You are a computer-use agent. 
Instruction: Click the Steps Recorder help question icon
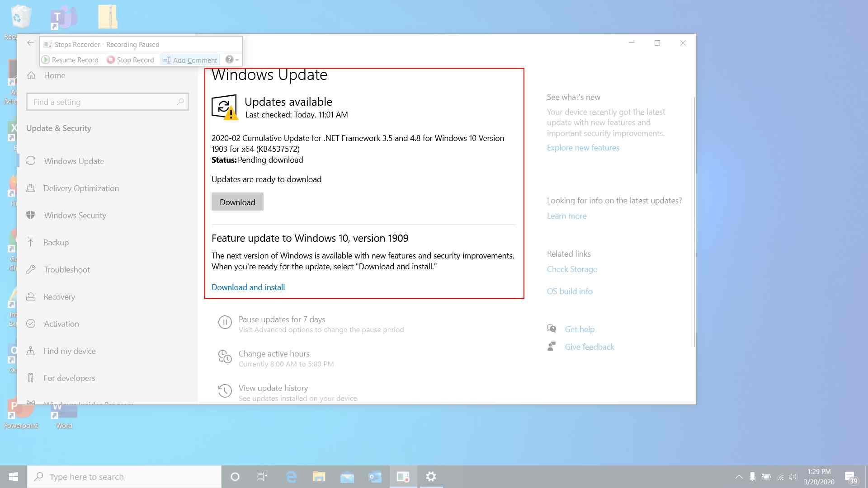click(229, 60)
